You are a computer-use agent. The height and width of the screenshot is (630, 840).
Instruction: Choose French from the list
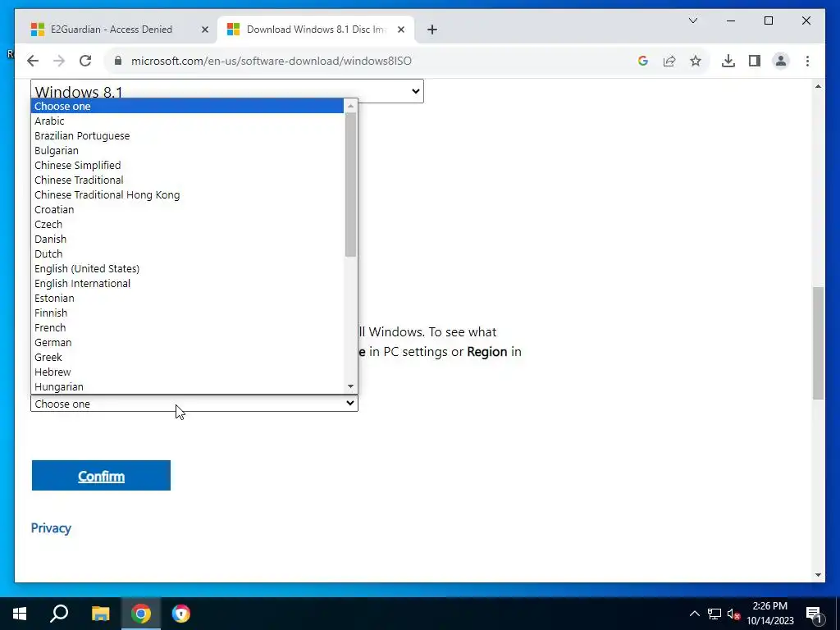pyautogui.click(x=188, y=327)
